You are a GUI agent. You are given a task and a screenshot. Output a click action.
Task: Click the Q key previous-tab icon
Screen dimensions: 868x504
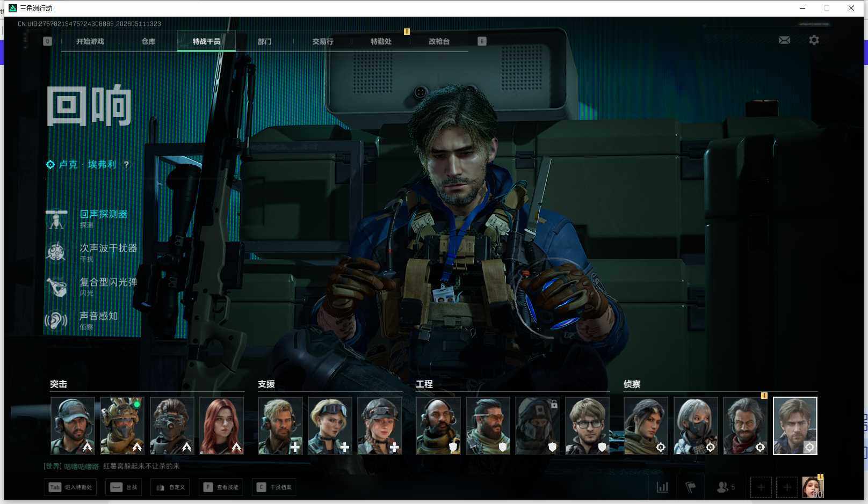click(x=47, y=41)
